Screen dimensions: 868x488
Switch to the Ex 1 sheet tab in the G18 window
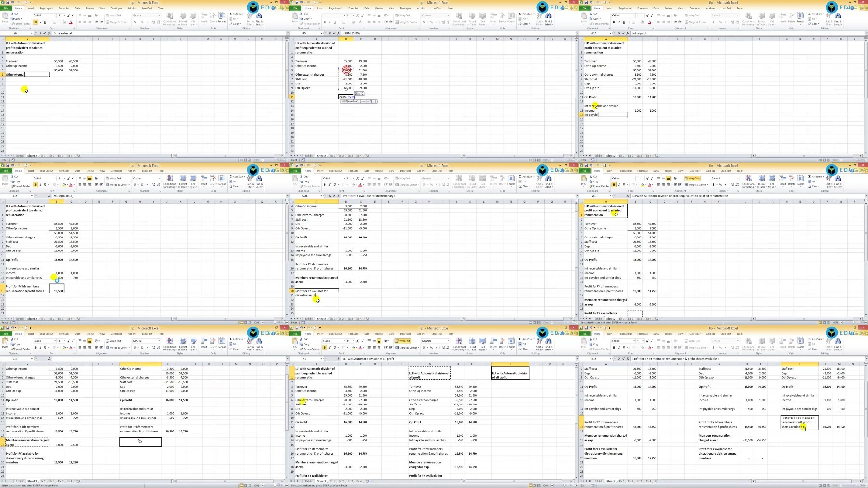pos(42,481)
